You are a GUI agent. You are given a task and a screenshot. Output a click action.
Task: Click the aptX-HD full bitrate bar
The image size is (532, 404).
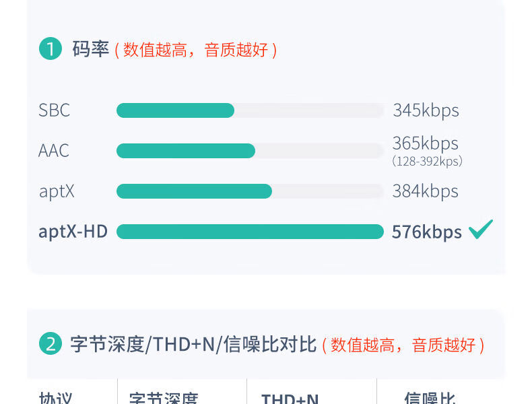point(250,232)
